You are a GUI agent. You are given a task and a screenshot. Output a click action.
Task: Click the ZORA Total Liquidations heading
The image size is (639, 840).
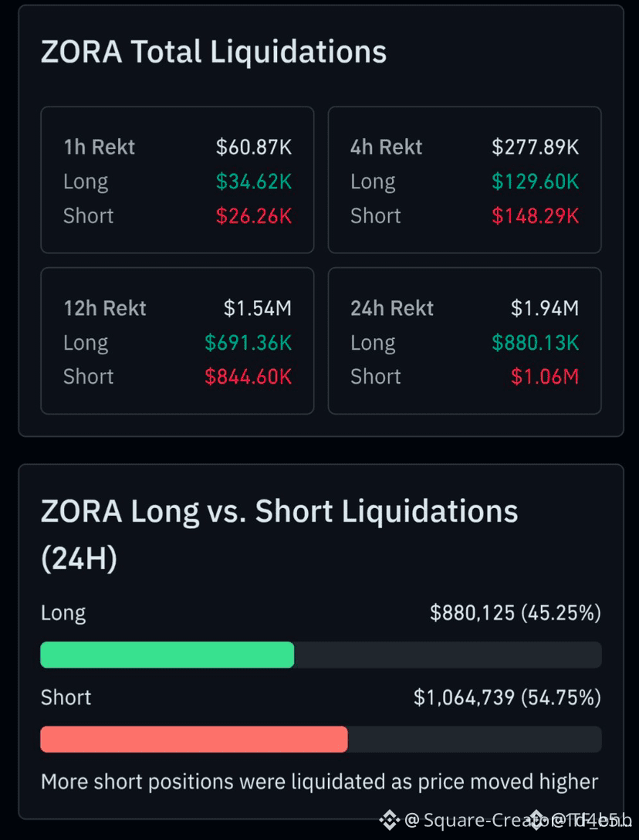tap(214, 52)
